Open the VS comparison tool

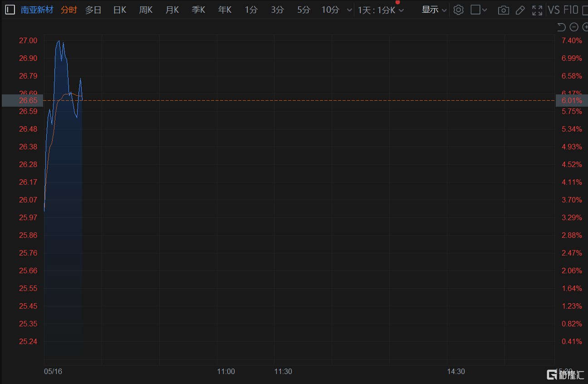(554, 10)
